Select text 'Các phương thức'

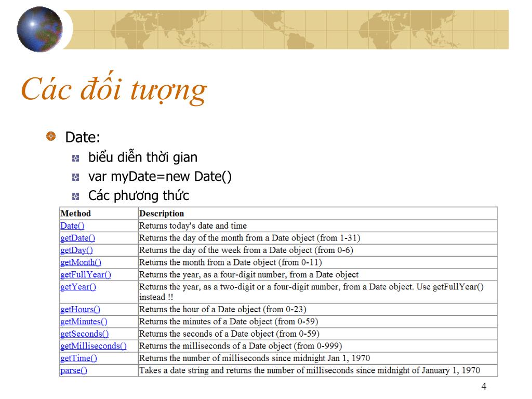139,196
